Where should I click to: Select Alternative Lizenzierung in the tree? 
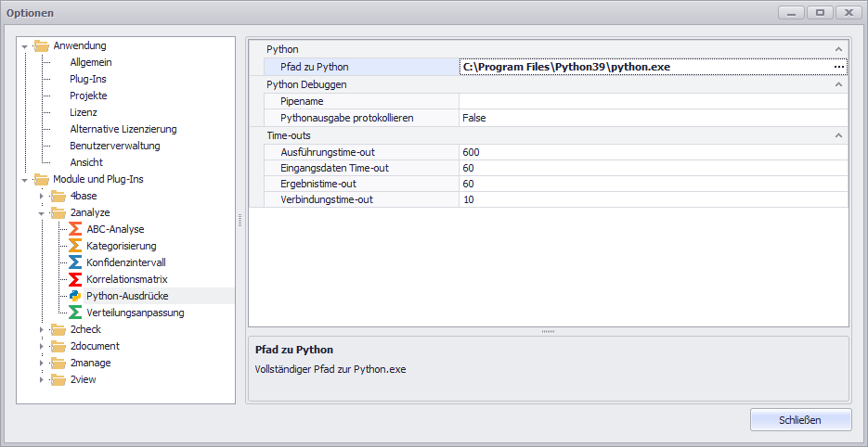pyautogui.click(x=123, y=129)
